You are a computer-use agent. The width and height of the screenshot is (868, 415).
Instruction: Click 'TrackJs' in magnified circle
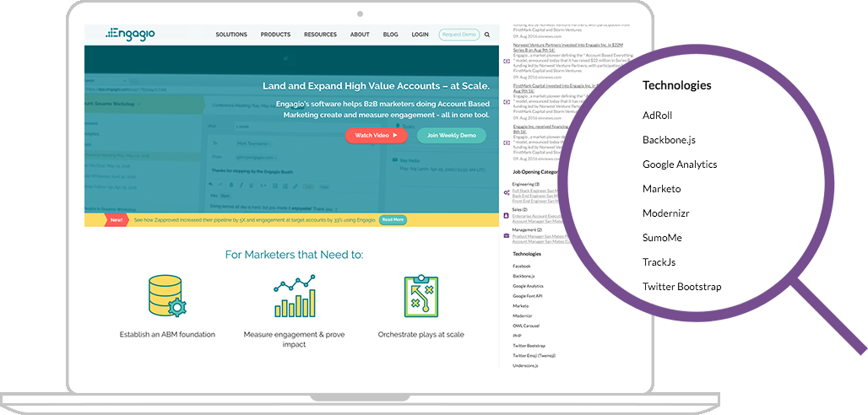point(659,262)
